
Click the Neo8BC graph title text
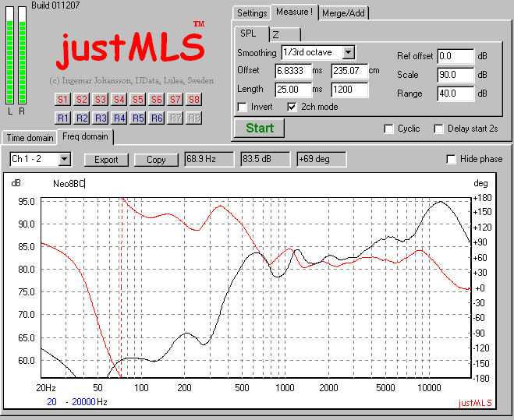pyautogui.click(x=69, y=184)
